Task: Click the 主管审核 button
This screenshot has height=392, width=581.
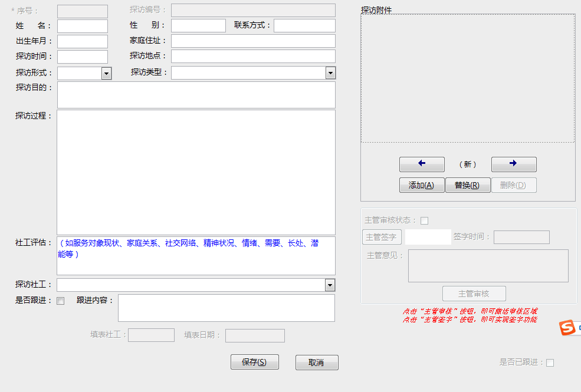Action: (474, 294)
